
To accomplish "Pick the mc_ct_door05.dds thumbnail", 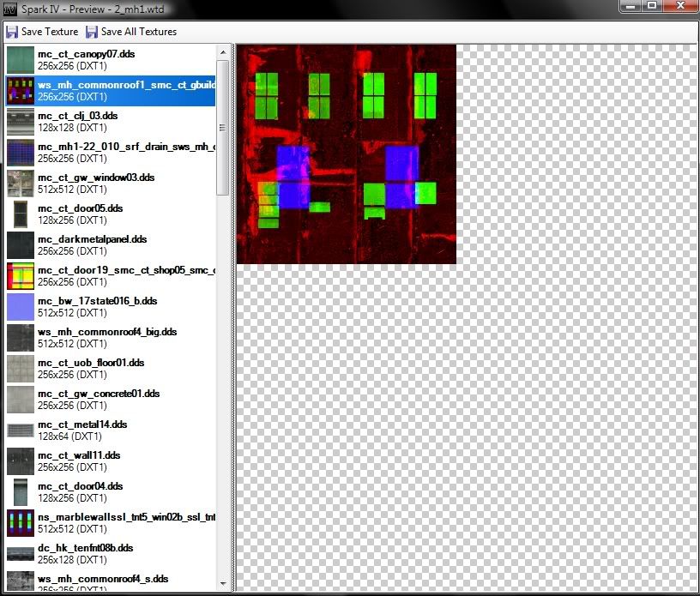I will [21, 214].
